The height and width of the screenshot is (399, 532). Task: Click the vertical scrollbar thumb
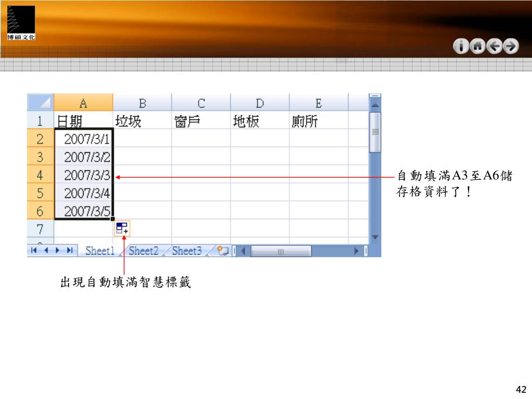tap(375, 132)
